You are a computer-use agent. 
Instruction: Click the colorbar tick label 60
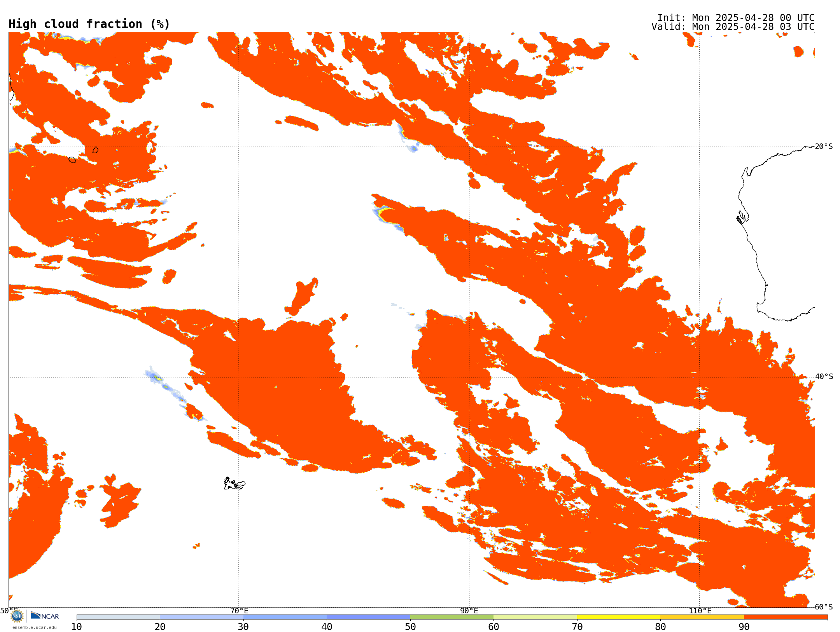coord(493,627)
